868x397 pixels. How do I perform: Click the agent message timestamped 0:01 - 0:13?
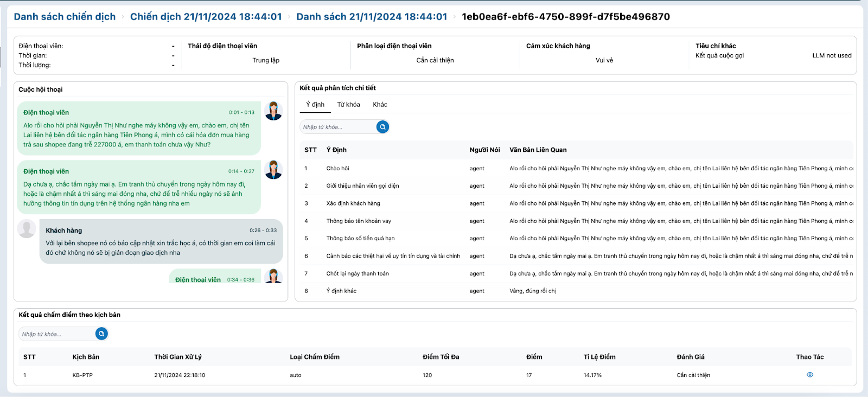point(139,129)
